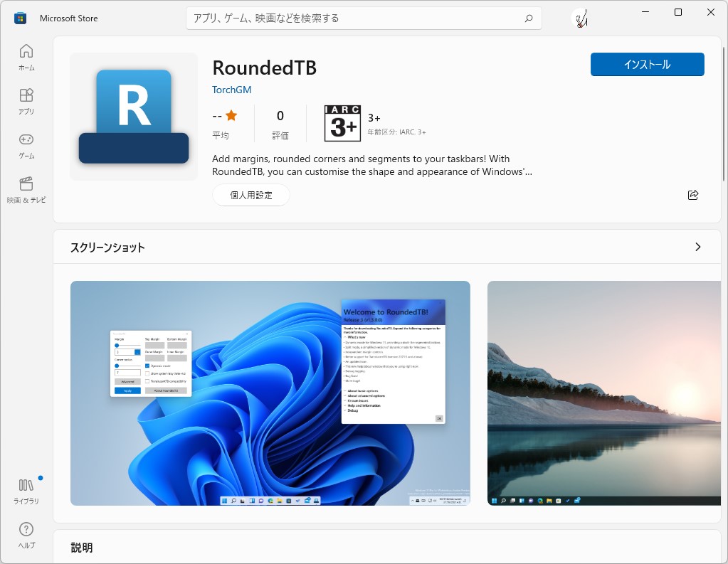Click the IARC 3+ age rating badge
This screenshot has height=564, width=728.
(x=342, y=122)
